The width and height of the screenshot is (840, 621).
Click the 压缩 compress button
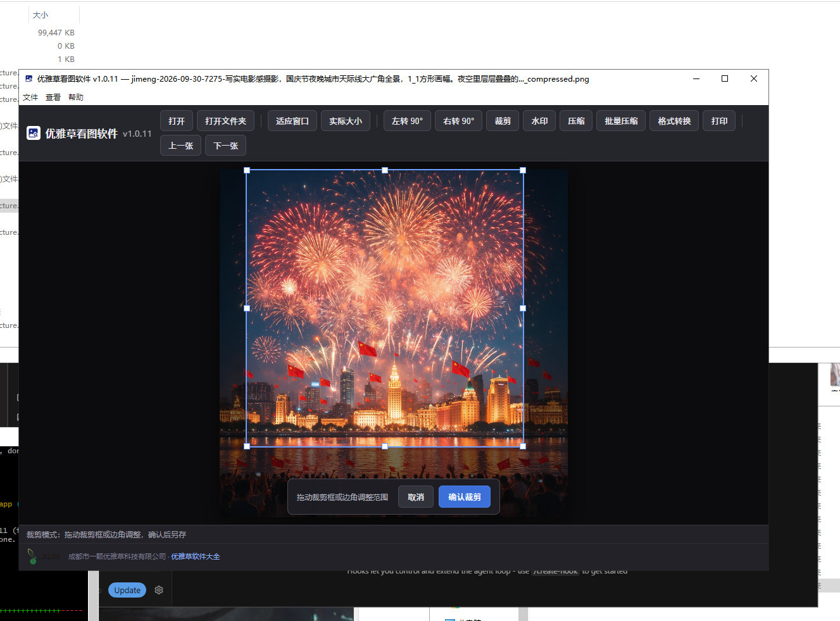pos(576,121)
